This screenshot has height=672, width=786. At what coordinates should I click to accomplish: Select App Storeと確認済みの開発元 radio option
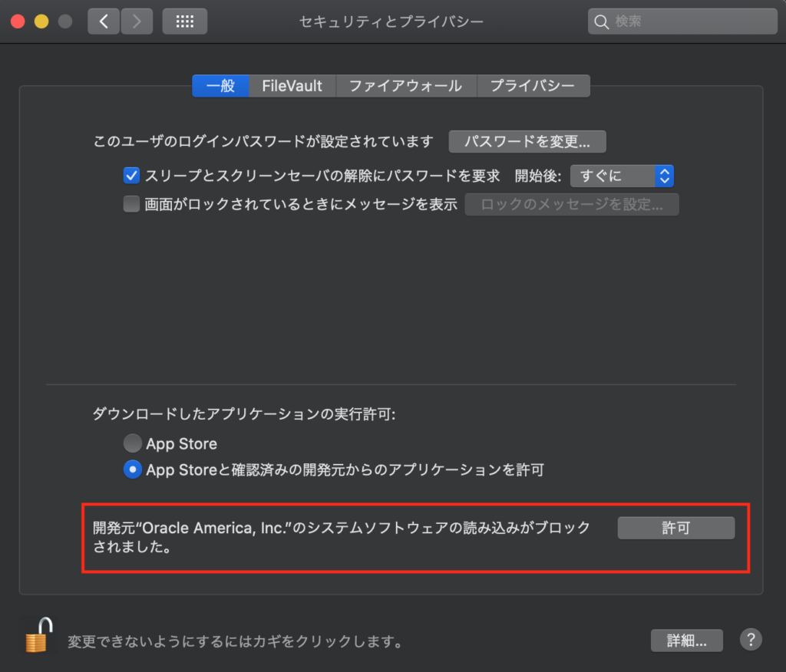(x=132, y=469)
